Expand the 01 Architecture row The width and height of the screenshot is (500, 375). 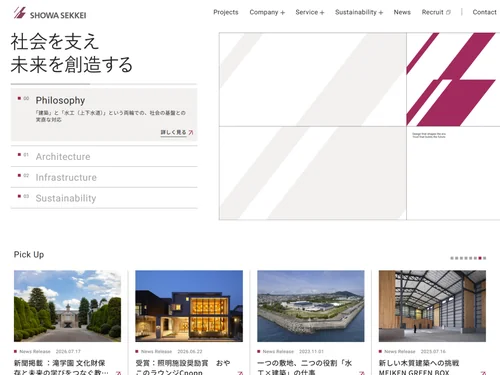click(x=104, y=156)
